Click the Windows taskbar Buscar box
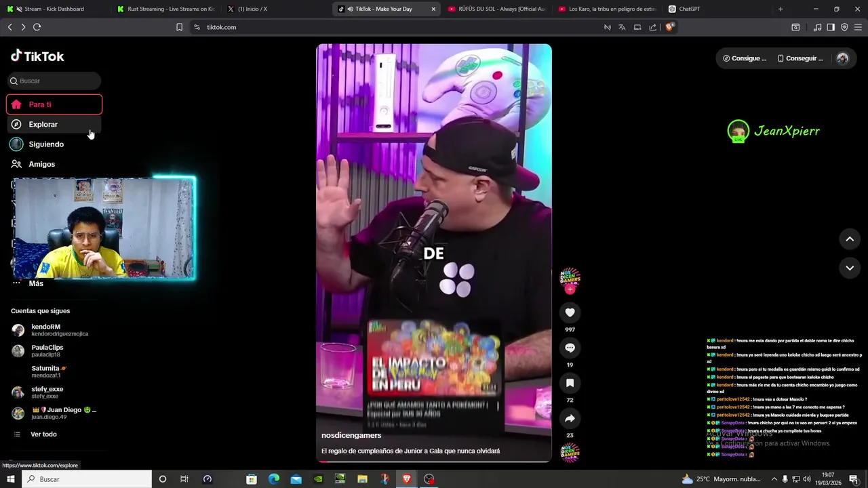This screenshot has width=868, height=488. [87, 479]
